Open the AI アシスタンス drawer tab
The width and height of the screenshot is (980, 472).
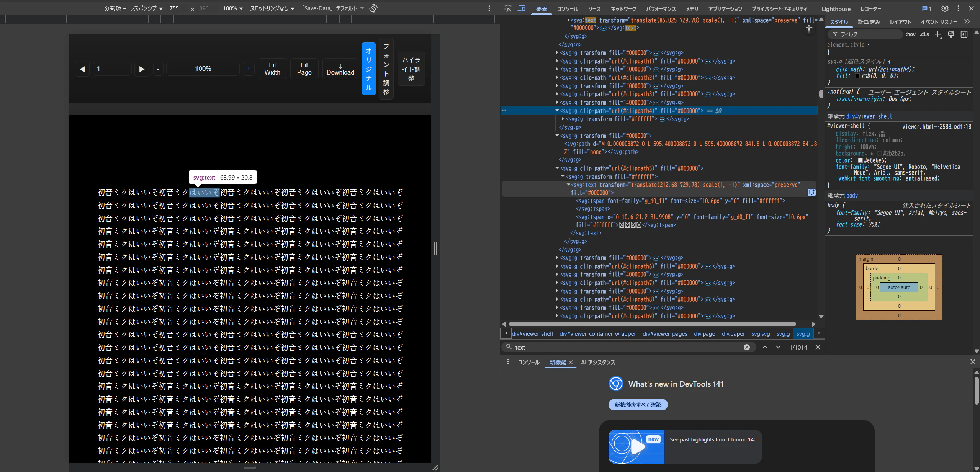pos(598,362)
